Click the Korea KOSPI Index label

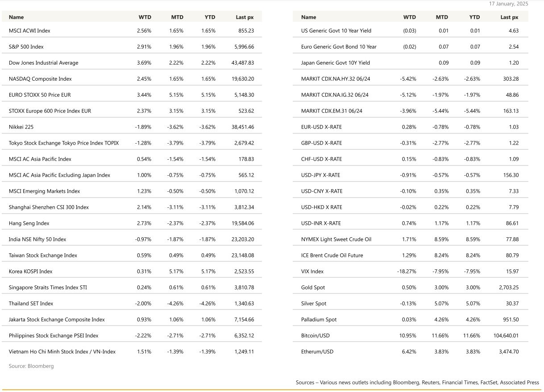click(x=30, y=272)
